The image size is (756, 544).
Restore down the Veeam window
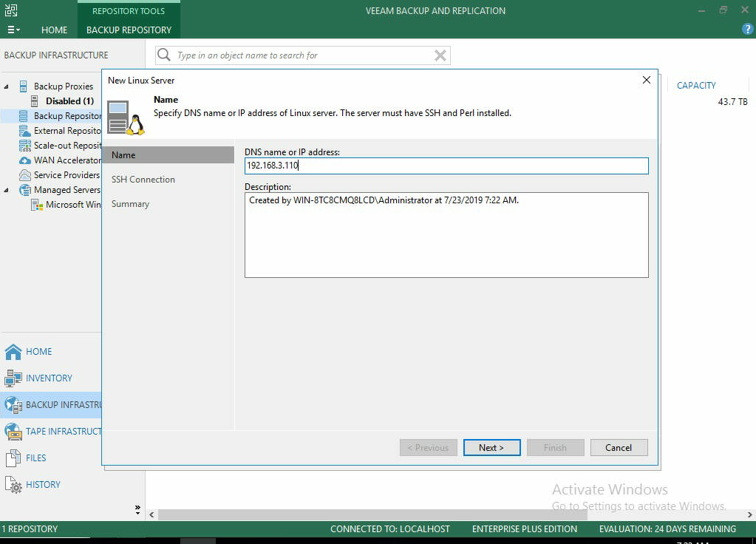click(x=723, y=10)
